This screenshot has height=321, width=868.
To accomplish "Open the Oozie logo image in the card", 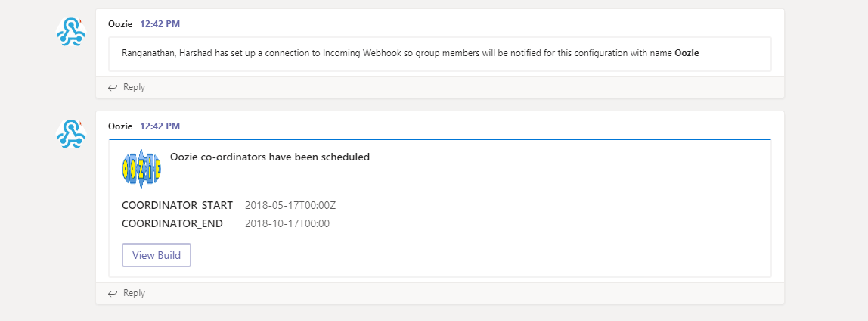I will point(141,169).
